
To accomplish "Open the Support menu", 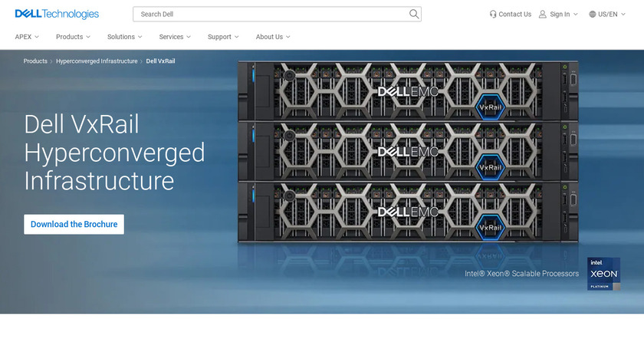I will coord(223,37).
